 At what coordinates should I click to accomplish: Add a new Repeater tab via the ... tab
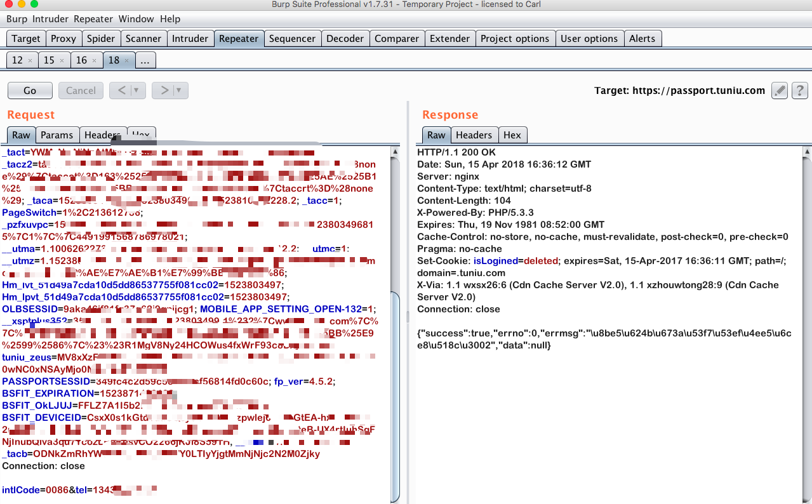(x=145, y=60)
